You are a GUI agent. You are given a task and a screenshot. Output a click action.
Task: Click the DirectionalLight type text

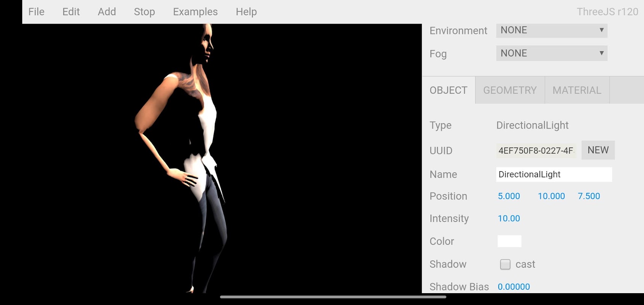(x=532, y=125)
